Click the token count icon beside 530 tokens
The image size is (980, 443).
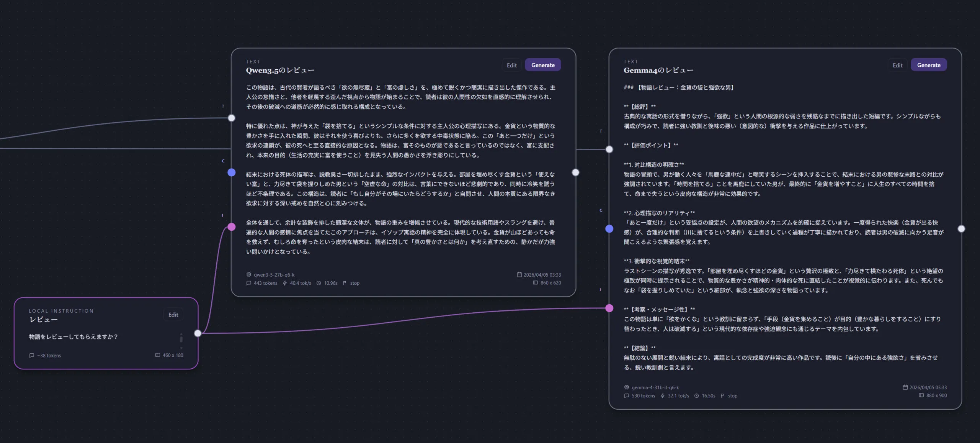(x=627, y=396)
